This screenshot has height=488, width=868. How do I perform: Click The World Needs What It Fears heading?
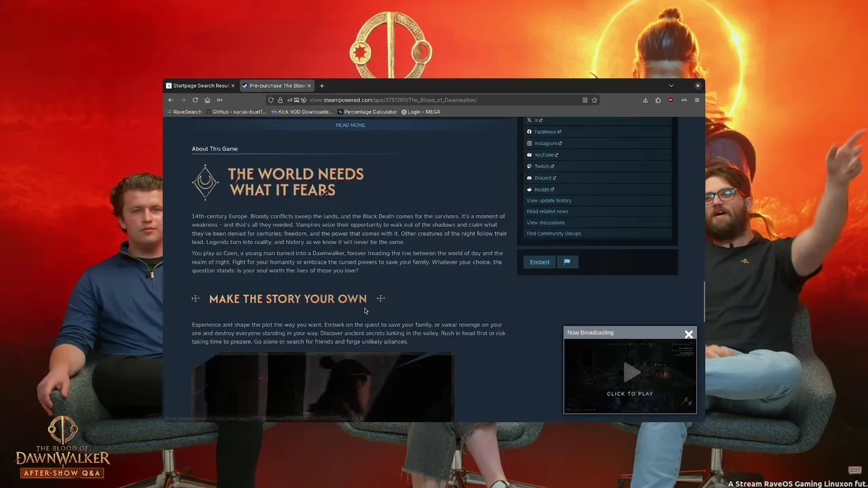[x=296, y=182]
